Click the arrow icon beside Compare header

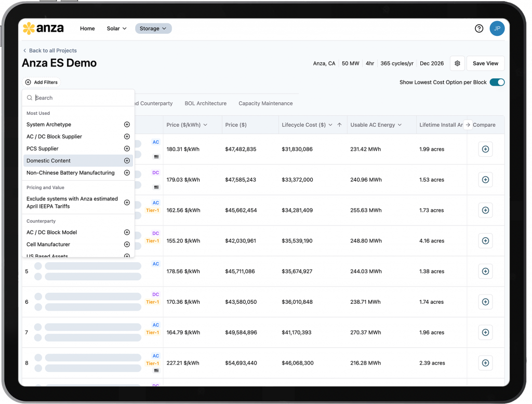tap(468, 125)
